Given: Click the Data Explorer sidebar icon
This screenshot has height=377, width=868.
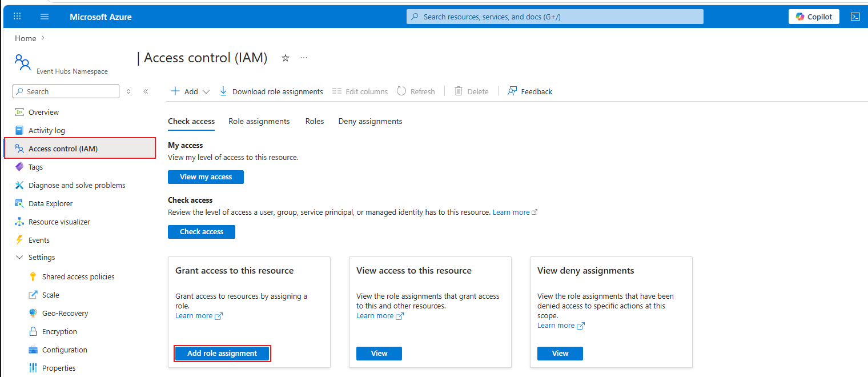Looking at the screenshot, I should pyautogui.click(x=19, y=203).
